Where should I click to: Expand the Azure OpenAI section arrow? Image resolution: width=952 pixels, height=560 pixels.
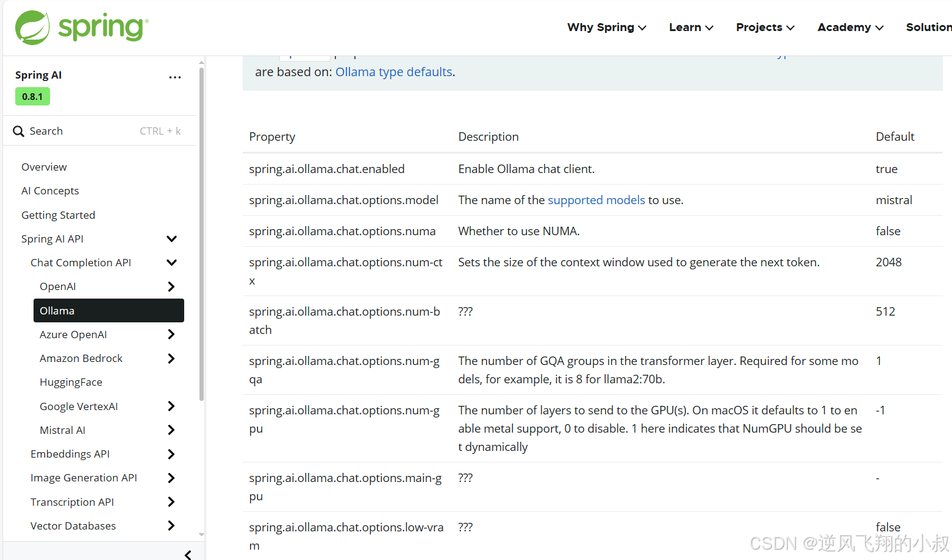click(x=171, y=335)
